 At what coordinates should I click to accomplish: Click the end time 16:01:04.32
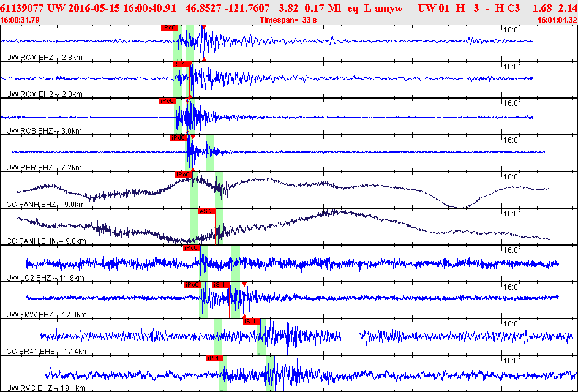pos(557,20)
